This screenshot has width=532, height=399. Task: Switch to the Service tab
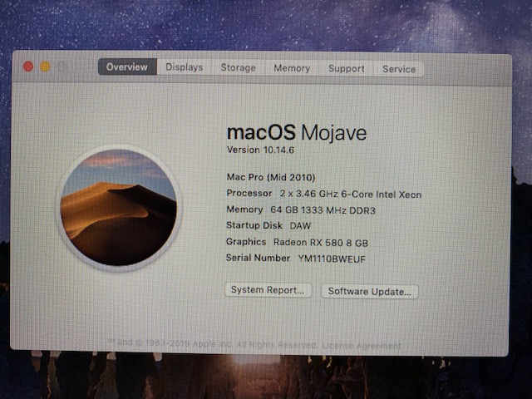[399, 69]
